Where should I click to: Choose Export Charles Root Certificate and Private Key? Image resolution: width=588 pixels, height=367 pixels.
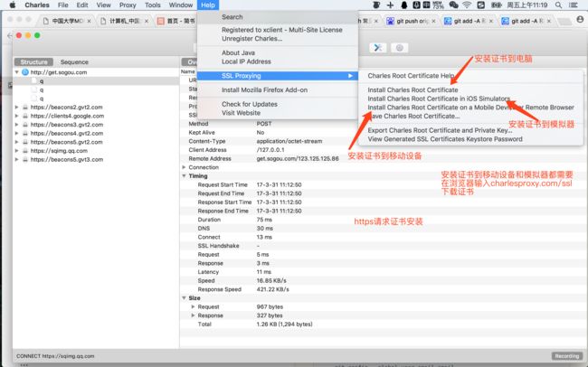[470, 130]
